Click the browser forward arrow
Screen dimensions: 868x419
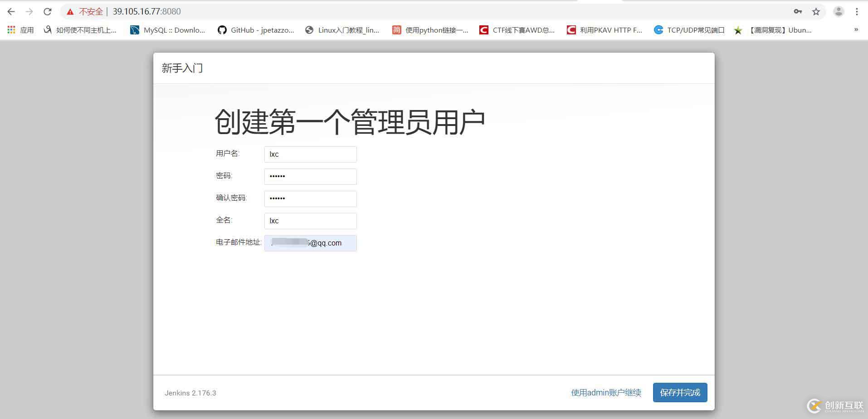(x=29, y=12)
